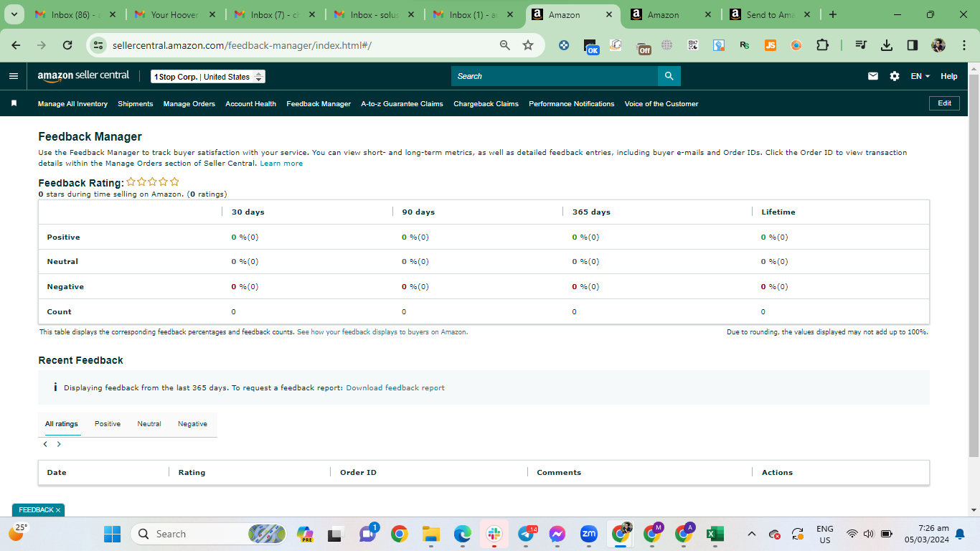Open Chargeback Claims menu item
The image size is (980, 551).
[486, 104]
